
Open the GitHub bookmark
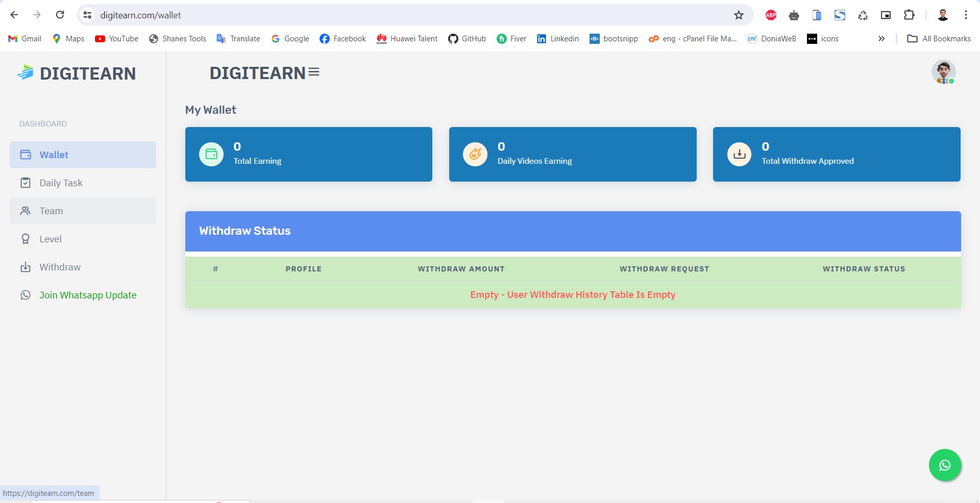[467, 39]
